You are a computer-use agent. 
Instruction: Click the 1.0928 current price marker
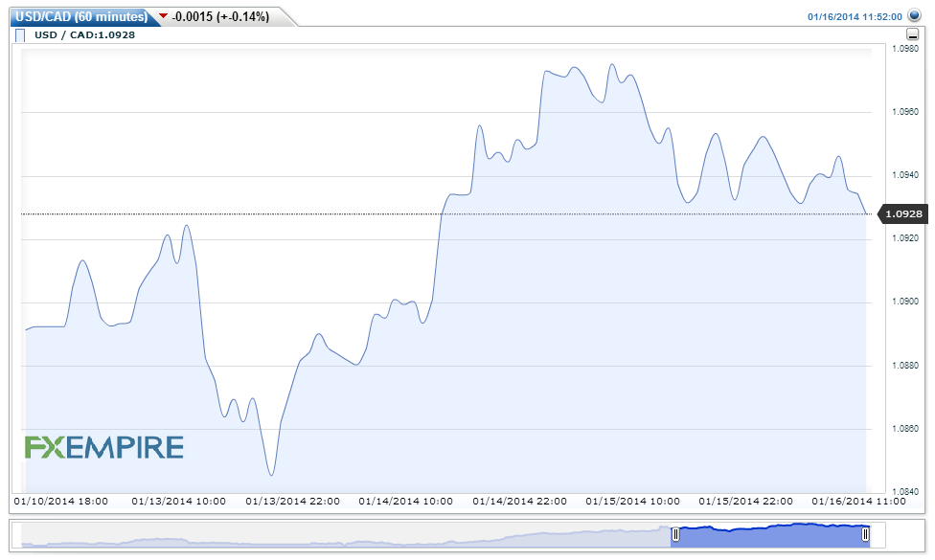903,213
